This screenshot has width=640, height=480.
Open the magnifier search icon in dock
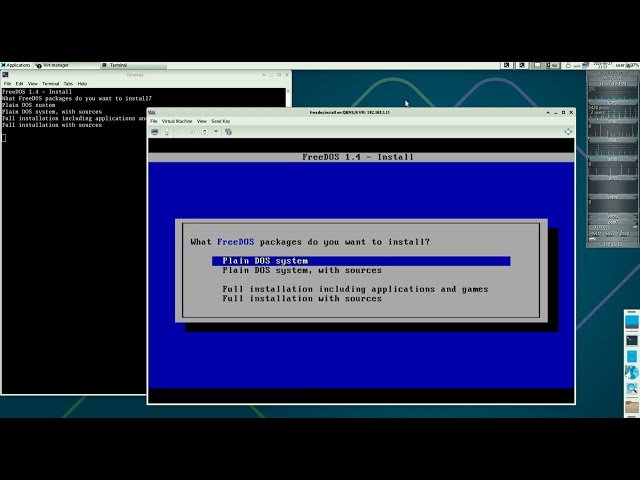coord(631,389)
